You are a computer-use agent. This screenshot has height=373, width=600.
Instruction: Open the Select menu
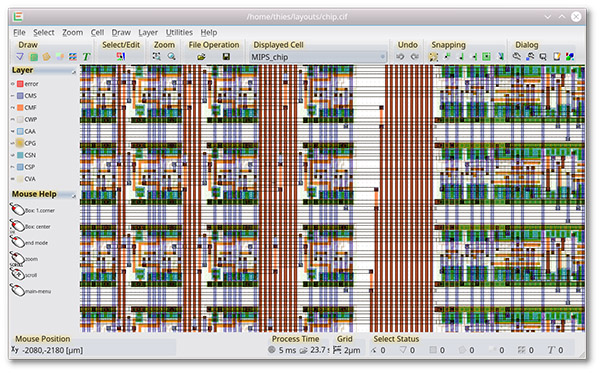44,33
